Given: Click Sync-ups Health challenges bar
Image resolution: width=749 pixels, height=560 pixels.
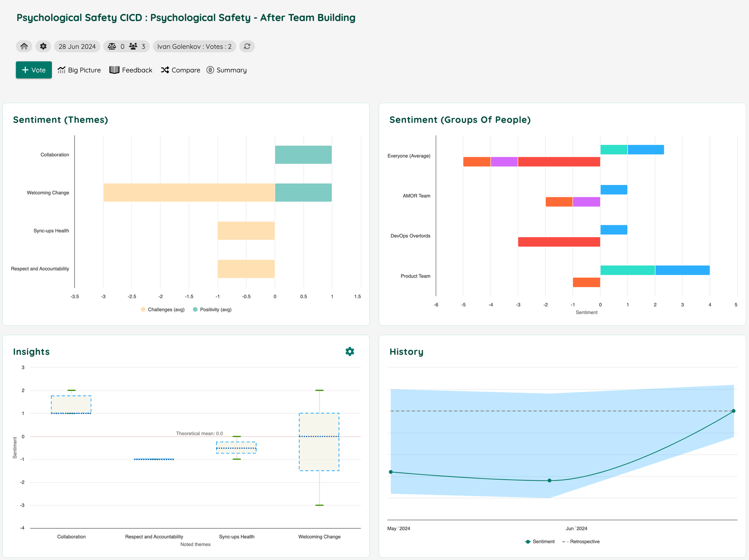Looking at the screenshot, I should click(x=246, y=231).
